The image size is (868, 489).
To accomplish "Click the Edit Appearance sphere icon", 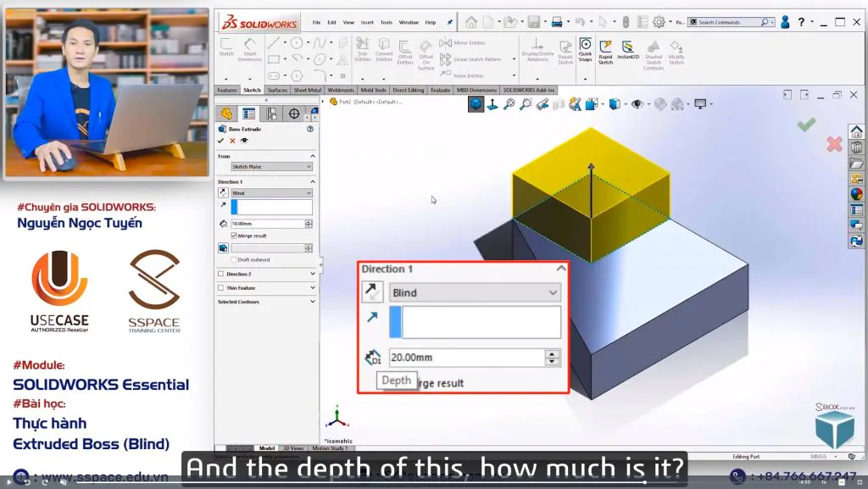I will pos(659,104).
